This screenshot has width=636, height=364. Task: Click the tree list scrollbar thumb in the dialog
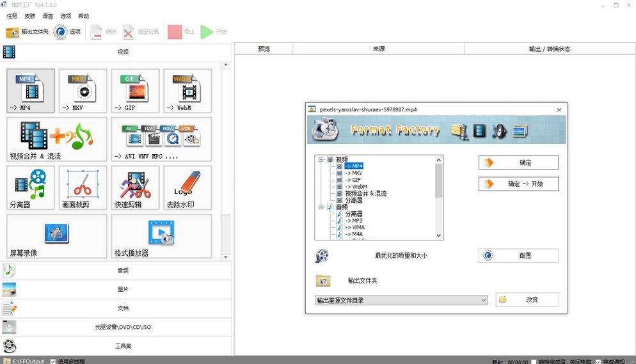point(438,181)
